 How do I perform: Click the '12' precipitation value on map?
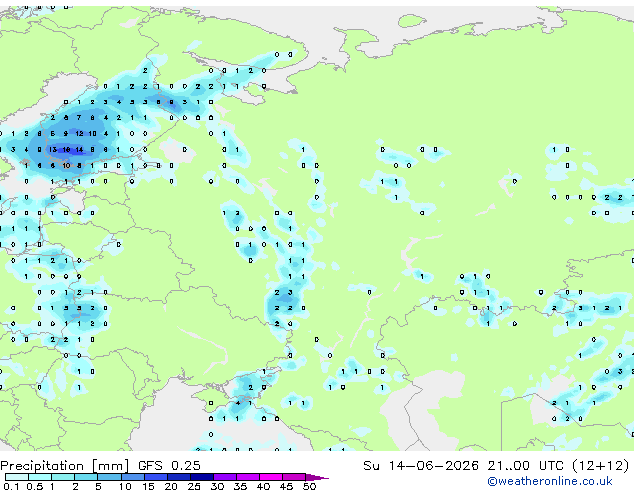click(79, 133)
